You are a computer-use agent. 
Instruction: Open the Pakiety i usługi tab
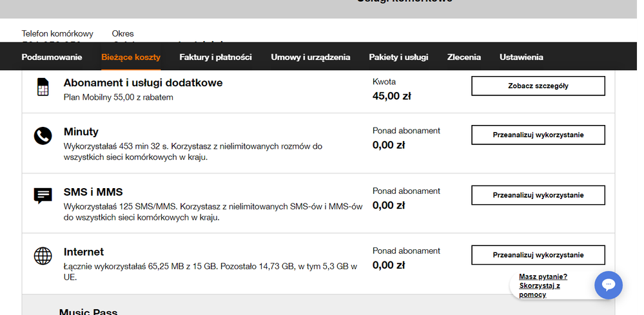[398, 57]
